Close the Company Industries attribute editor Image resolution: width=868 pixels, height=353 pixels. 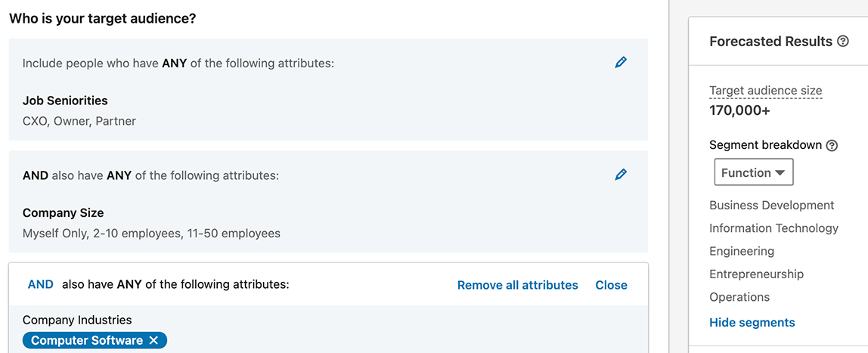click(611, 286)
